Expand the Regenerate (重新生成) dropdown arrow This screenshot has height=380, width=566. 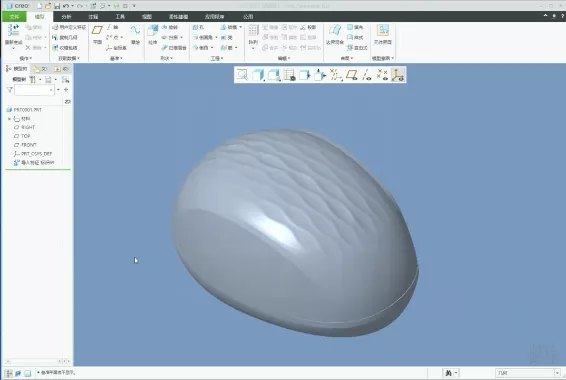point(13,48)
